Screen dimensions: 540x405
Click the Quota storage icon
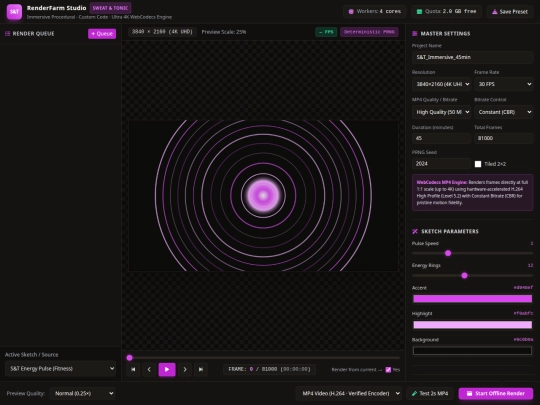pyautogui.click(x=419, y=11)
